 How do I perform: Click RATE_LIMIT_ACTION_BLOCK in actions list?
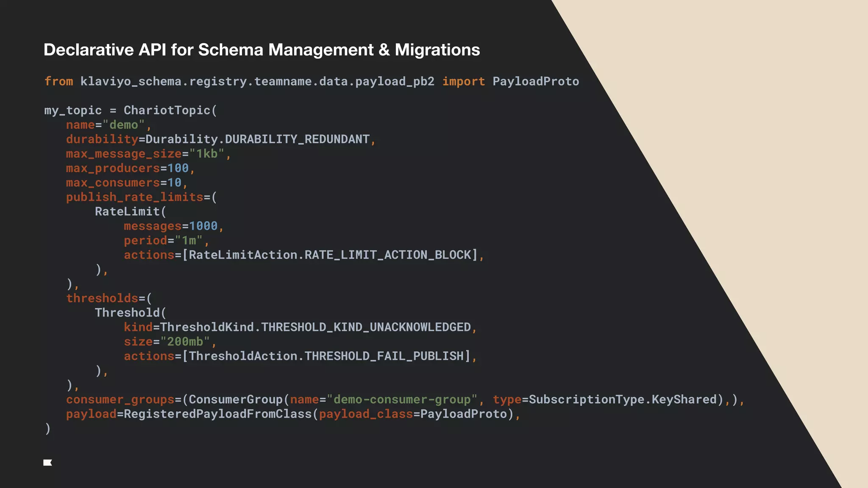click(387, 255)
